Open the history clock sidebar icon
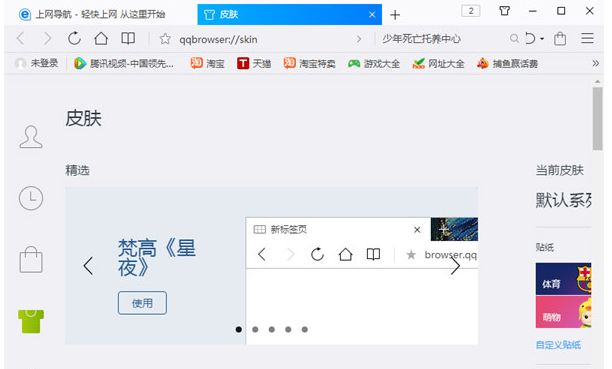 31,198
